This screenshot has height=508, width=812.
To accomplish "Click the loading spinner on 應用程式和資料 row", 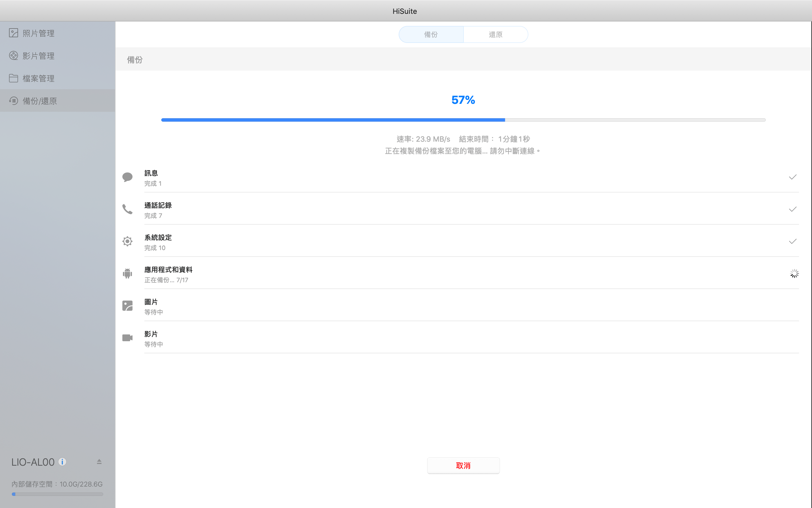I will click(794, 273).
